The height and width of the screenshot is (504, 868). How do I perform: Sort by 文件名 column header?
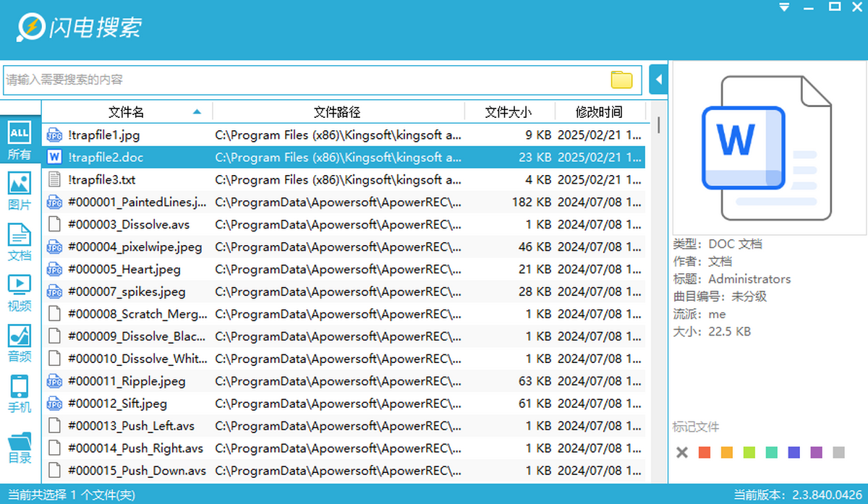pos(127,112)
